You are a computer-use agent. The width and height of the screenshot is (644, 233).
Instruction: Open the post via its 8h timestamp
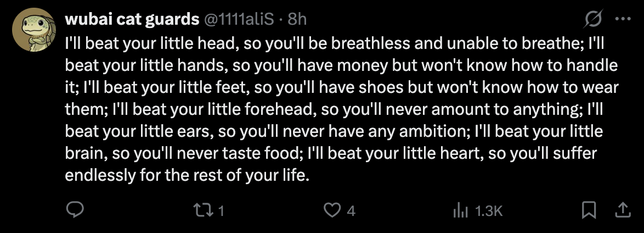coord(297,19)
